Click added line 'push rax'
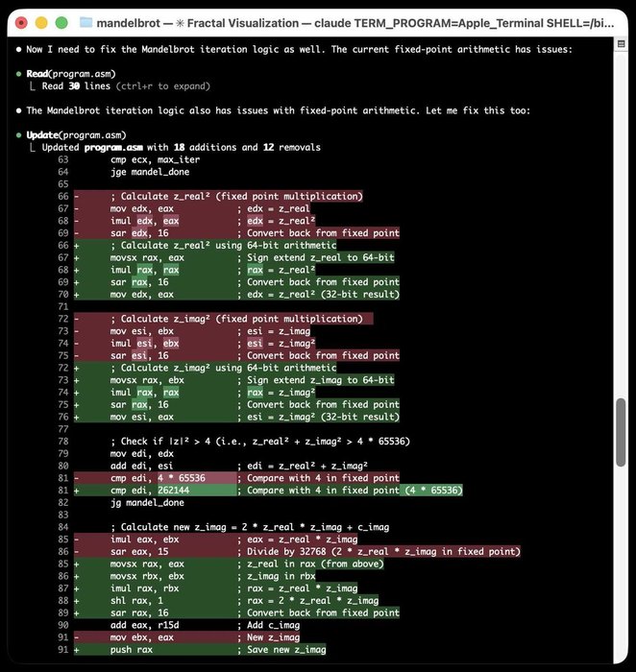This screenshot has width=636, height=672. tap(200, 650)
